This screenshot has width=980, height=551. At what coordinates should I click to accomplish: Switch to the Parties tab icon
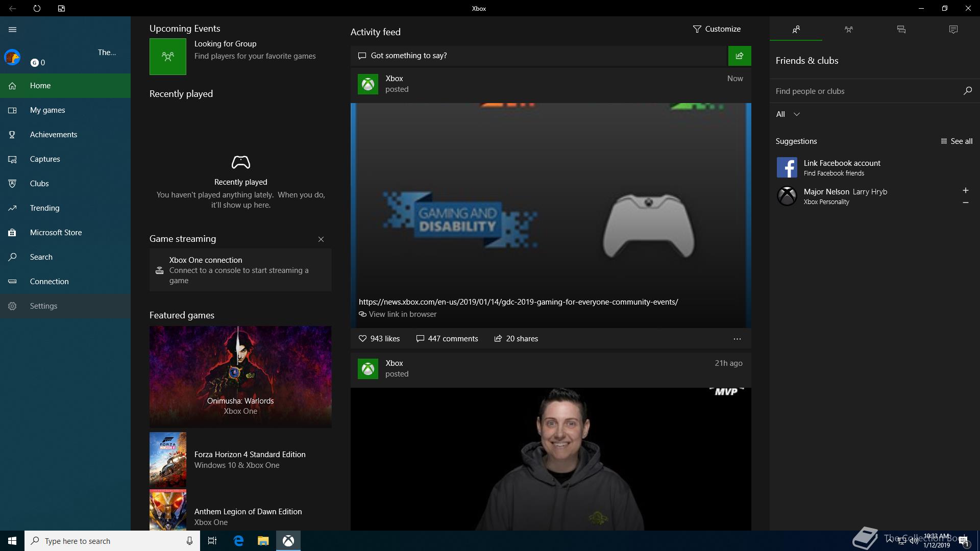pyautogui.click(x=848, y=30)
